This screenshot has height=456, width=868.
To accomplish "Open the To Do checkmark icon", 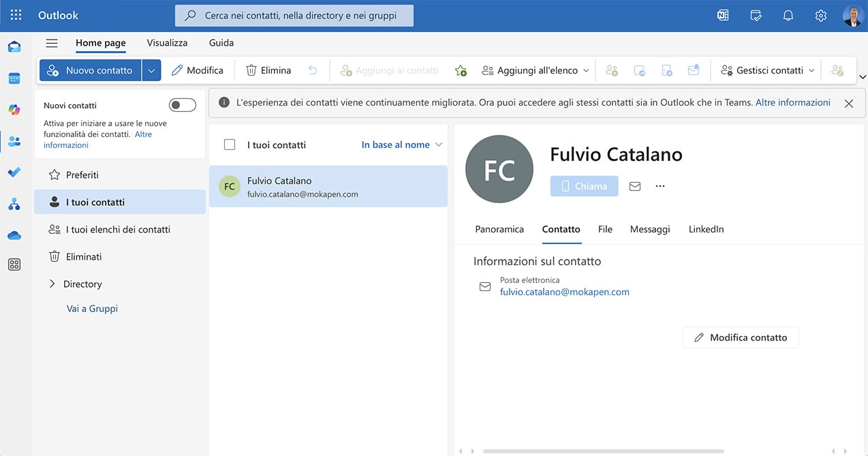I will tap(14, 172).
